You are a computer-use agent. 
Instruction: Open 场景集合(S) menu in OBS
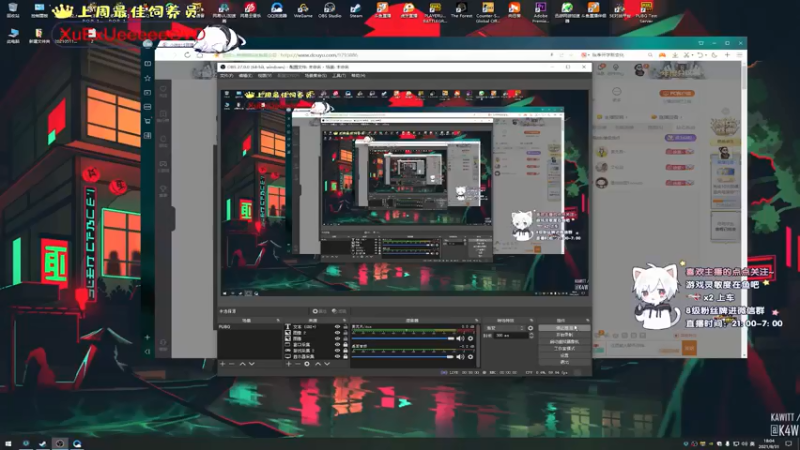[x=315, y=76]
